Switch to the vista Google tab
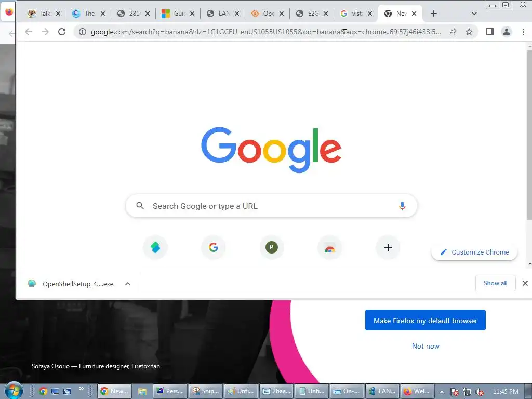Image resolution: width=532 pixels, height=399 pixels. click(352, 14)
